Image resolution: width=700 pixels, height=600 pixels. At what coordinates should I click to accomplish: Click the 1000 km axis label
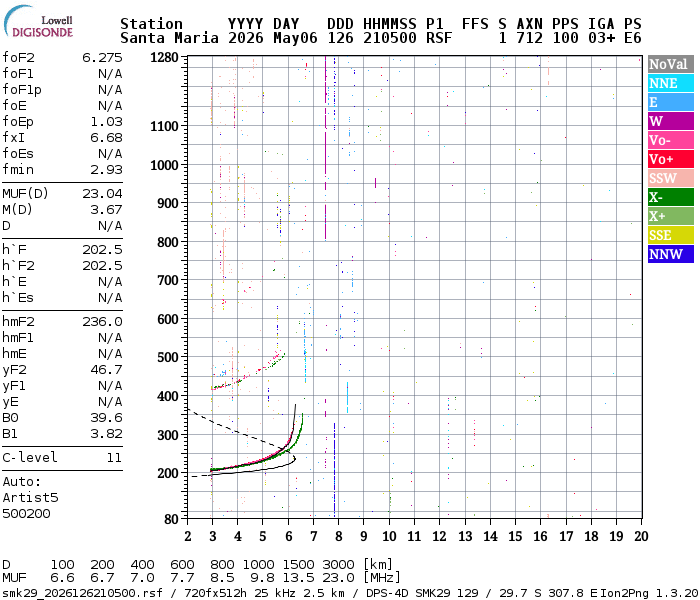tap(164, 165)
